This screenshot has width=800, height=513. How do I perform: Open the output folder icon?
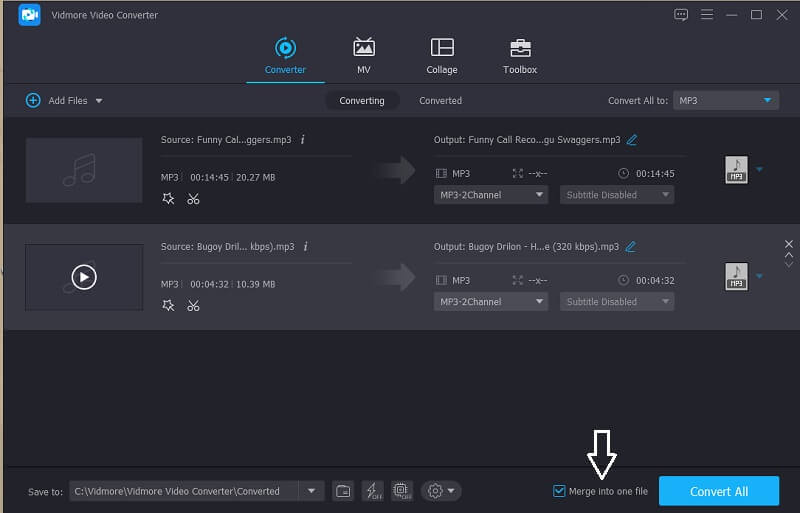click(x=343, y=491)
